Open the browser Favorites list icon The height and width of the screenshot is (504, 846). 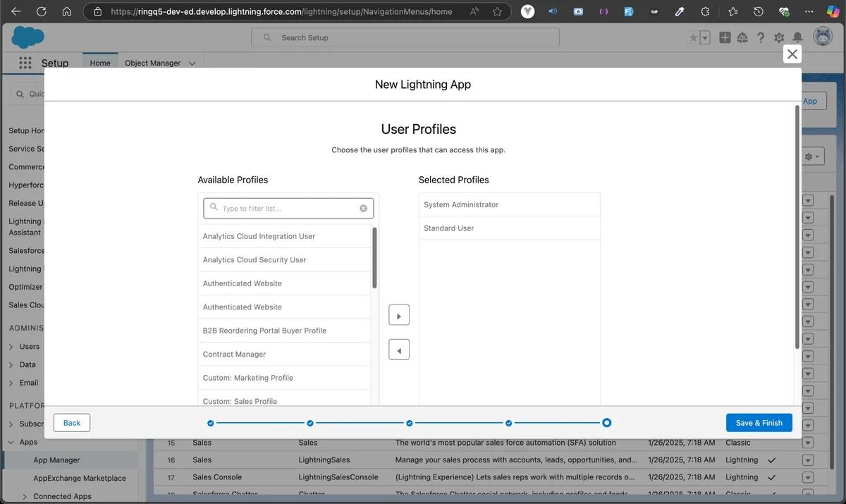[732, 11]
